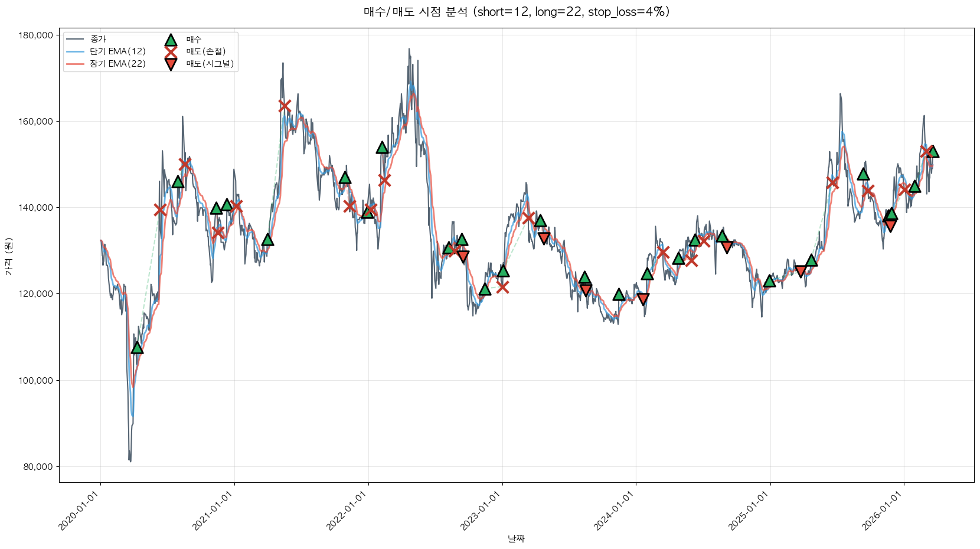Click the stop-loss X just left of 2023-01-01
Screen dimensions: 980x549
pyautogui.click(x=502, y=287)
